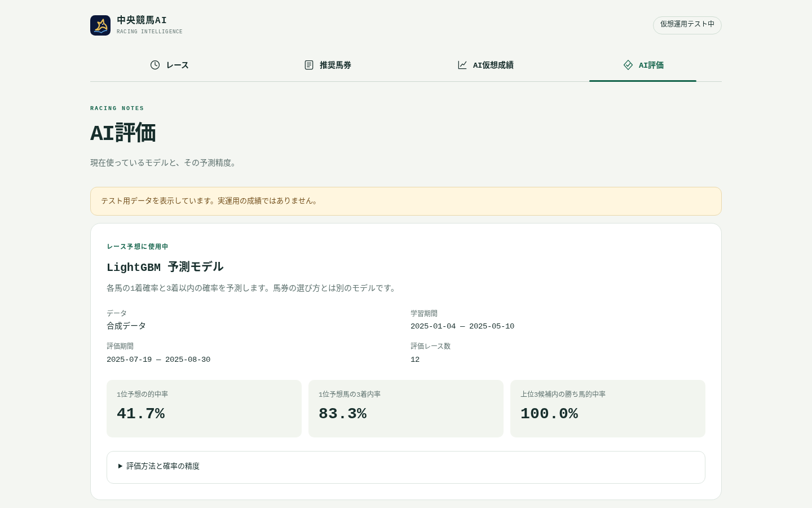
Task: Click the diamond icon beside AI評価
Action: 628,65
